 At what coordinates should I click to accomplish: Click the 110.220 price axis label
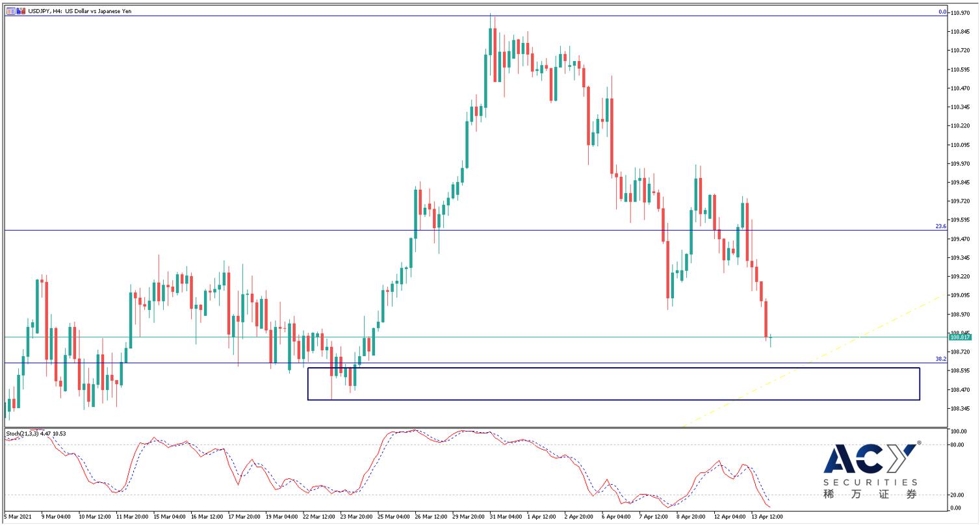point(960,125)
